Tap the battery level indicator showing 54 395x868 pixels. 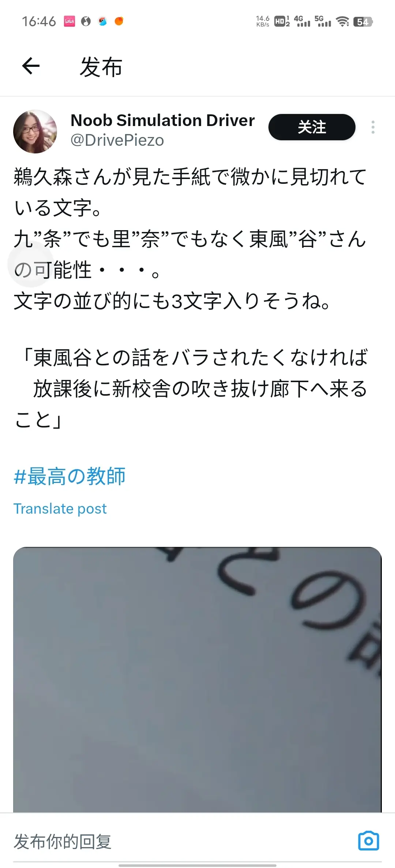tap(363, 22)
